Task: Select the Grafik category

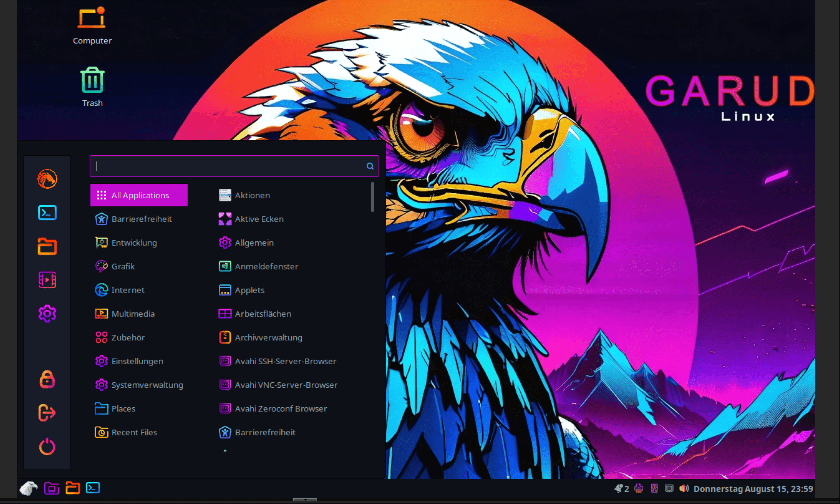Action: click(x=139, y=266)
